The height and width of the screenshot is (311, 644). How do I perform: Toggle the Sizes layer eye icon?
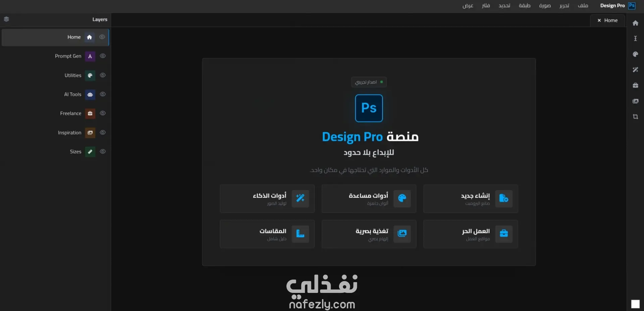[x=103, y=151]
